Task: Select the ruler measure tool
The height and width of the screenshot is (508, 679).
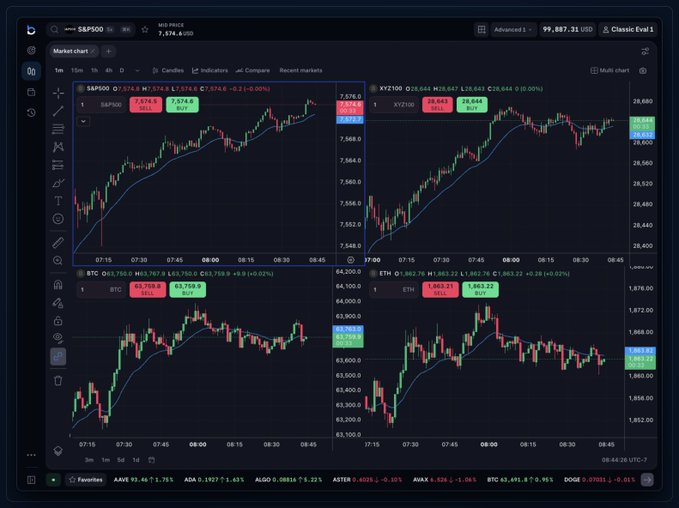Action: pos(58,243)
